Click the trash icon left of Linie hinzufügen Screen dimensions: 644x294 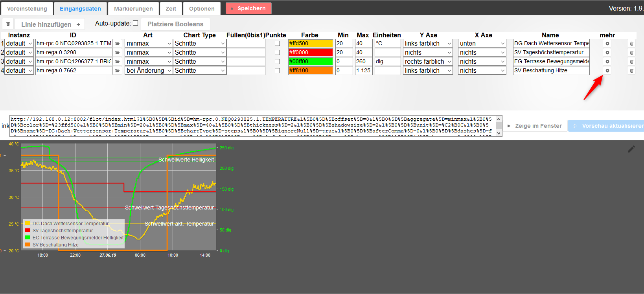coord(8,24)
